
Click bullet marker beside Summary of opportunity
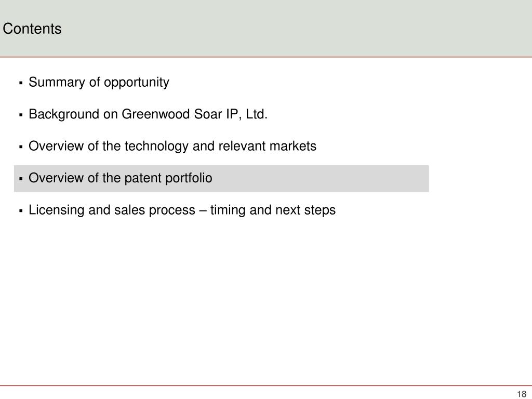point(21,83)
